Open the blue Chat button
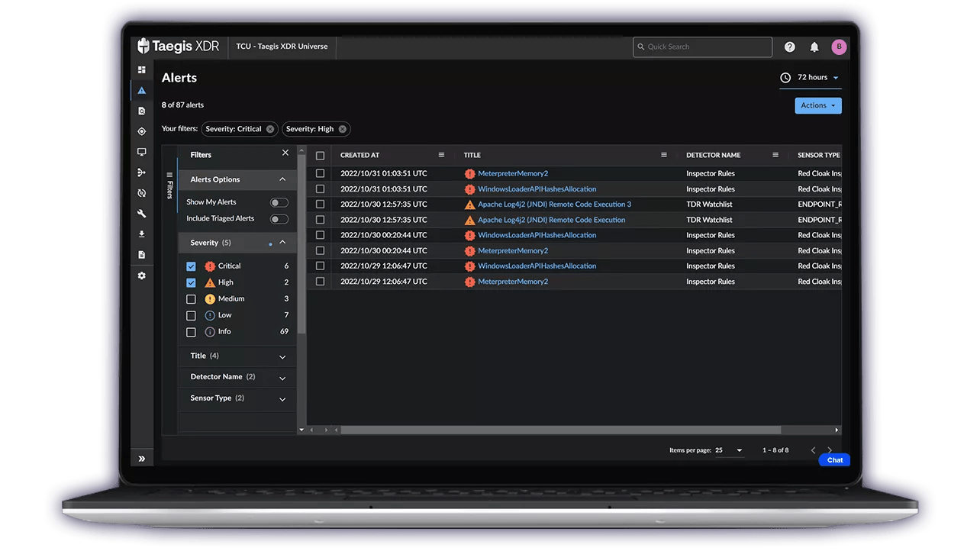Viewport: 980px width, 551px height. [834, 459]
